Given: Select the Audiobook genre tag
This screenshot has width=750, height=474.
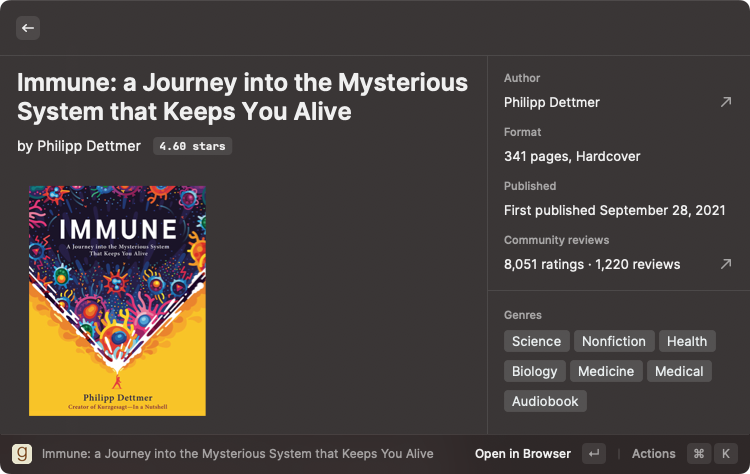Looking at the screenshot, I should click(x=545, y=401).
